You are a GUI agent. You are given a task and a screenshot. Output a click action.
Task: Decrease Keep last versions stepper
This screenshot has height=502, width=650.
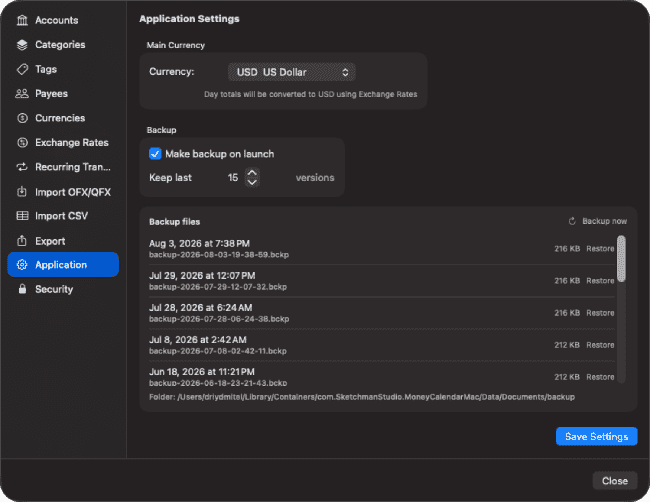coord(252,182)
